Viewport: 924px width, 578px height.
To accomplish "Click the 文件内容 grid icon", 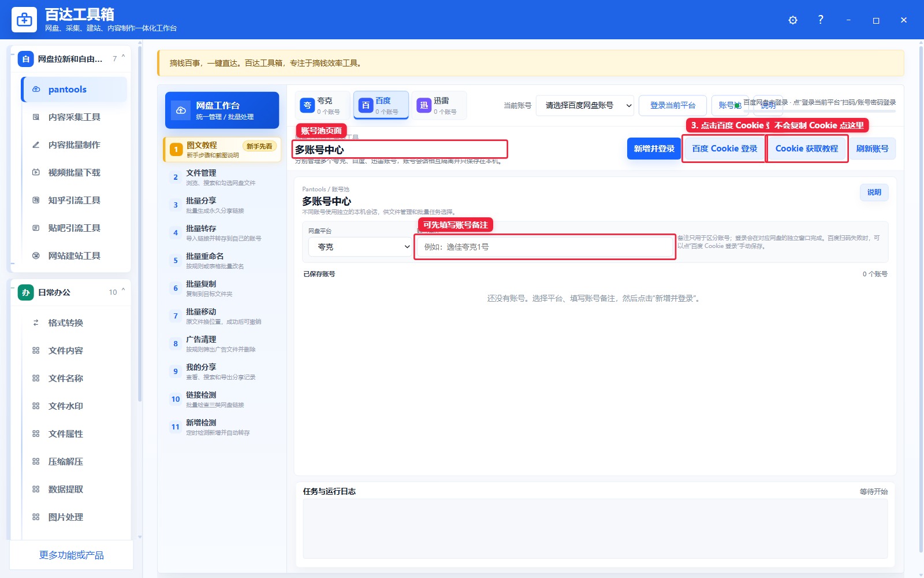I will pos(36,351).
